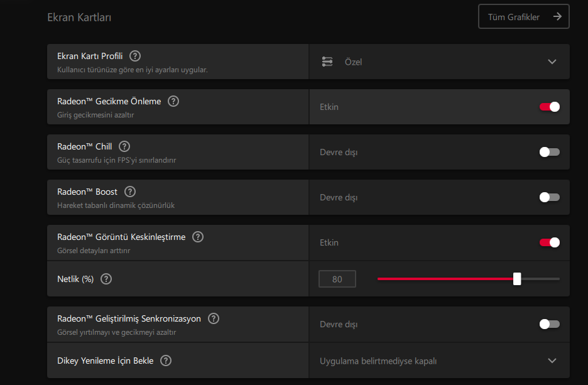The width and height of the screenshot is (588, 385).
Task: Turn on the Radeon Boost switch
Action: [549, 197]
